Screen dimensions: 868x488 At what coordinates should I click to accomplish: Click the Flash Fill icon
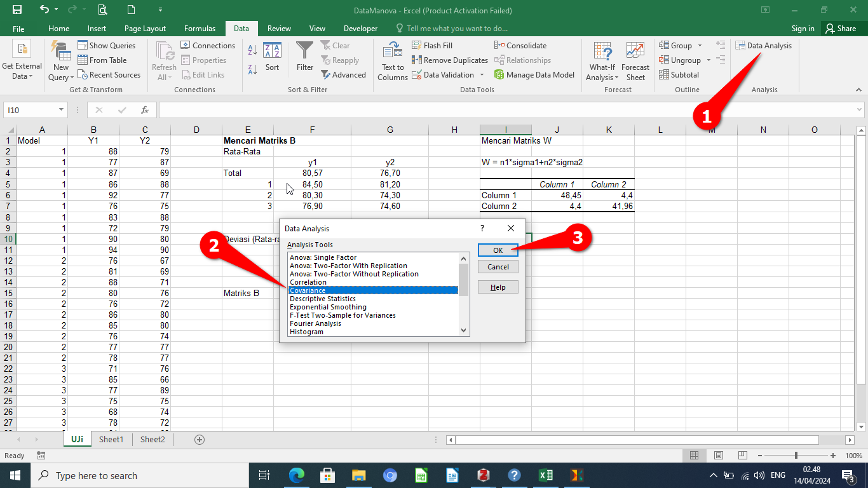click(417, 46)
